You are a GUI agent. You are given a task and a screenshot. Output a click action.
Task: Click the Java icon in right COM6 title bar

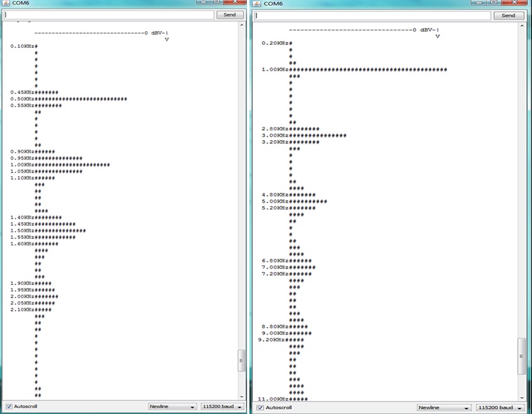(x=257, y=4)
